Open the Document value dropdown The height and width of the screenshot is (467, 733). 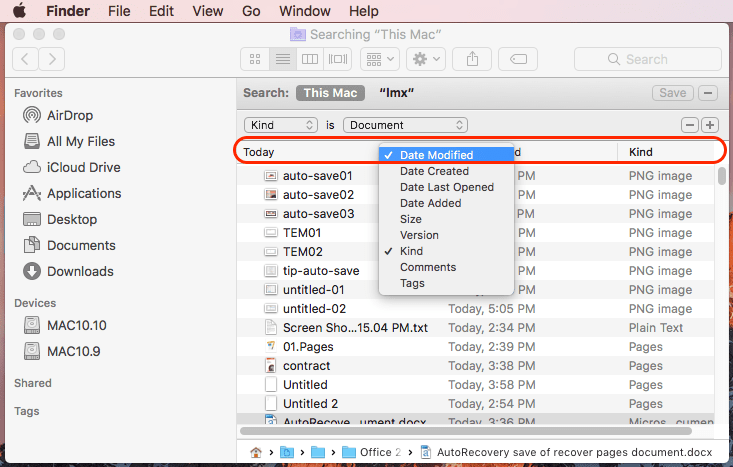pyautogui.click(x=405, y=125)
